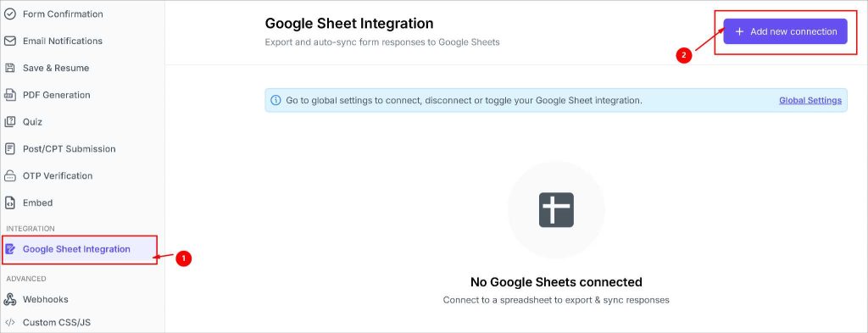
Task: Click the Email Notifications envelope icon
Action: [x=10, y=41]
